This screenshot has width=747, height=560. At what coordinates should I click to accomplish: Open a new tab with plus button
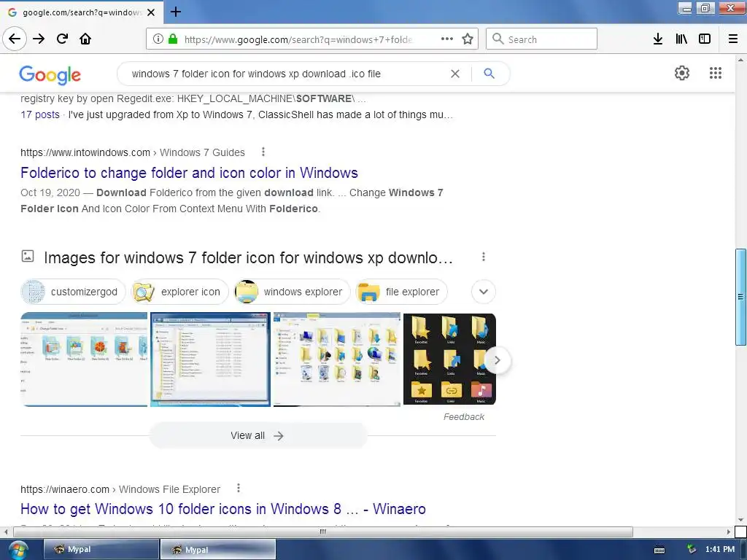click(175, 12)
